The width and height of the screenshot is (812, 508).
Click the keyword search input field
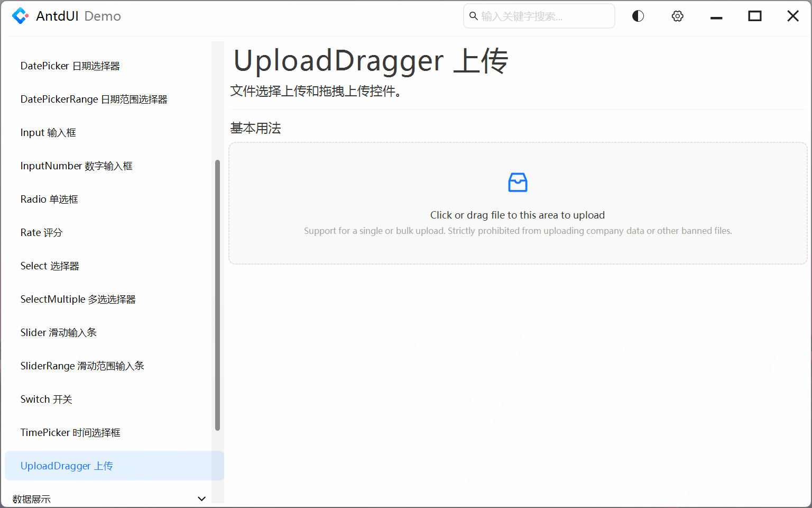[x=539, y=16]
